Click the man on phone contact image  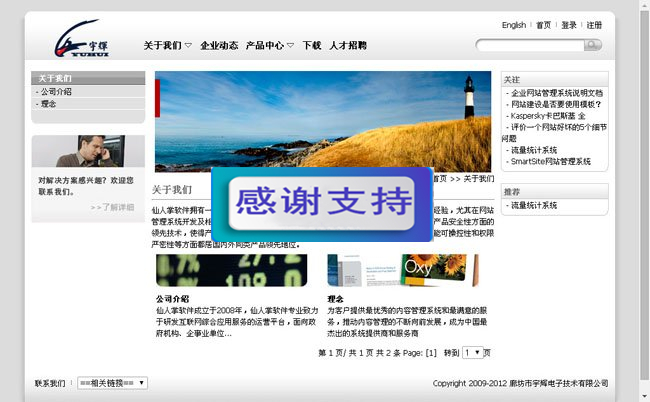pyautogui.click(x=88, y=151)
